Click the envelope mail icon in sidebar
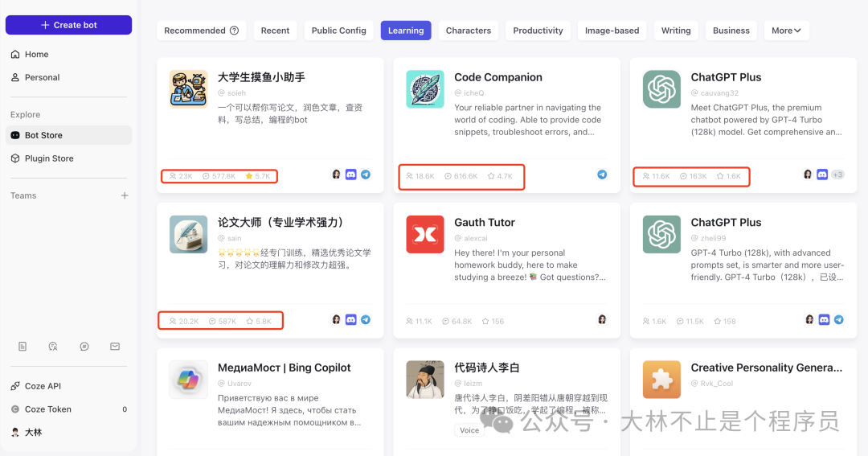This screenshot has height=456, width=868. pos(115,347)
